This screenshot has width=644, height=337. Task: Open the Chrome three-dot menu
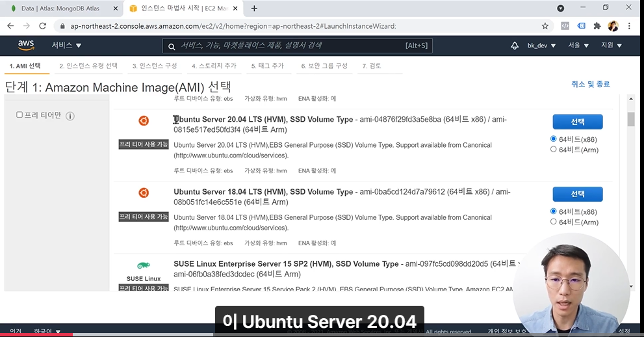[x=629, y=26]
